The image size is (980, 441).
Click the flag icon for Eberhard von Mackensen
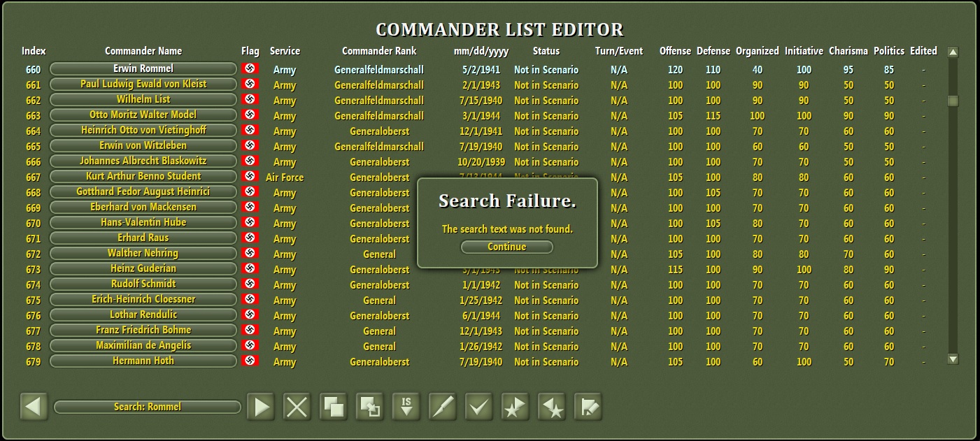[250, 207]
